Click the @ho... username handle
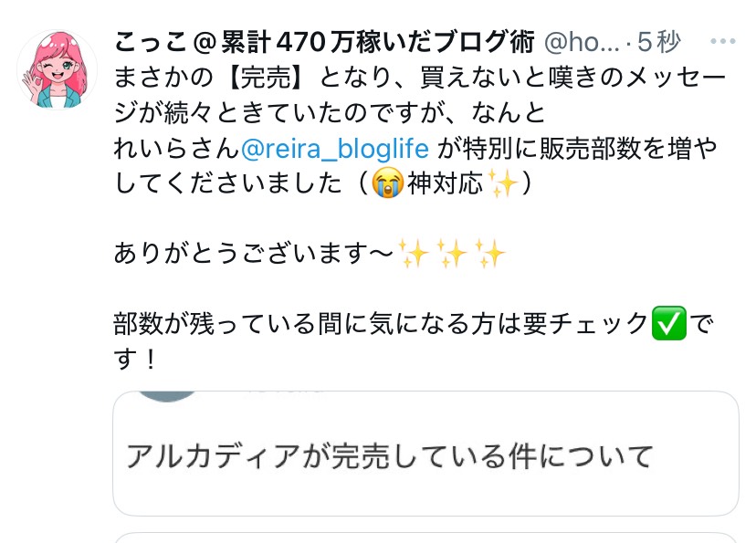This screenshot has width=756, height=543. tap(582, 42)
